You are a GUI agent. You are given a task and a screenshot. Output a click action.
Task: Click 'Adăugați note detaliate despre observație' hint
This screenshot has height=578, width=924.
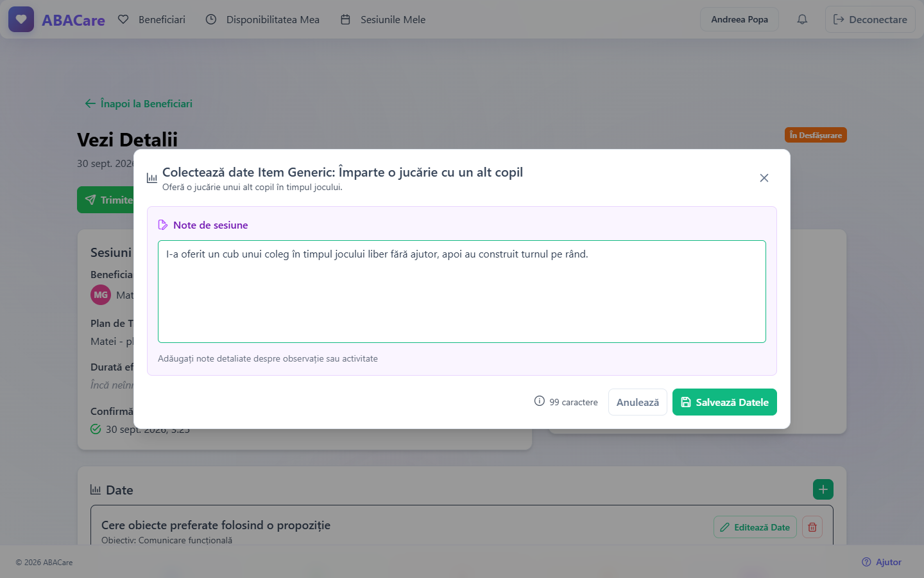(x=268, y=358)
